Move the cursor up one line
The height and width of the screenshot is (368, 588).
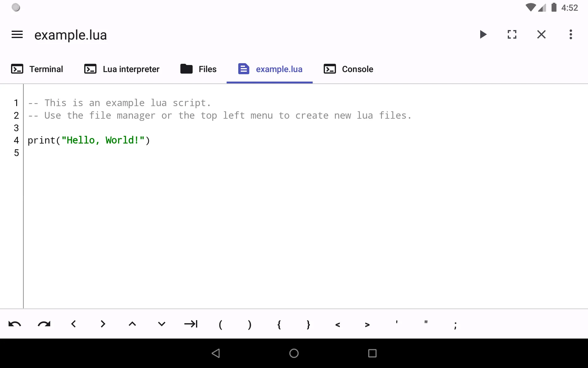click(x=132, y=324)
